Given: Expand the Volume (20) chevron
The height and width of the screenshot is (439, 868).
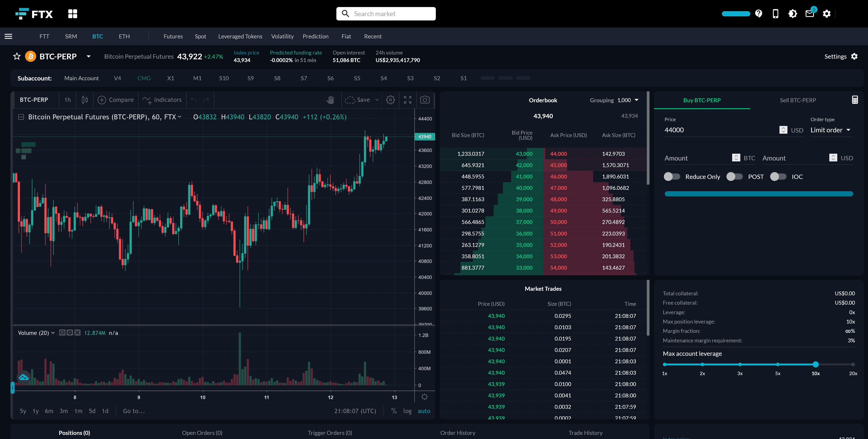Looking at the screenshot, I should pos(53,333).
